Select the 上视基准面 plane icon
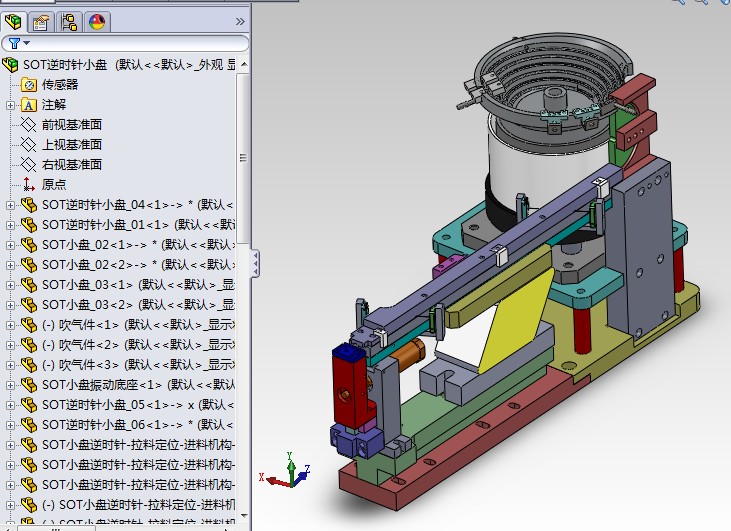 (29, 145)
